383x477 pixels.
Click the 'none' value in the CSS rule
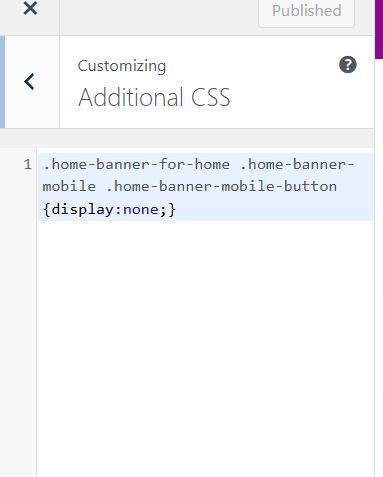pyautogui.click(x=141, y=210)
